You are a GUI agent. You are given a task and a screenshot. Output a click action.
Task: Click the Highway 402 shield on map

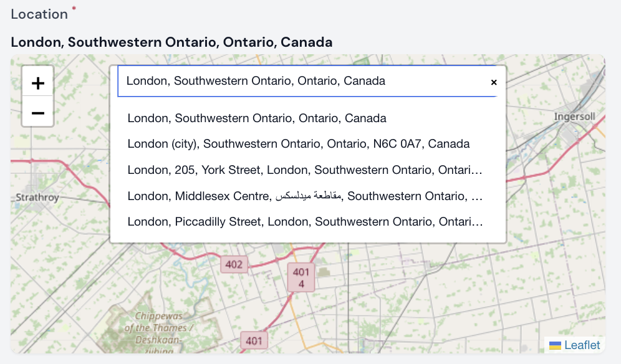(x=234, y=264)
